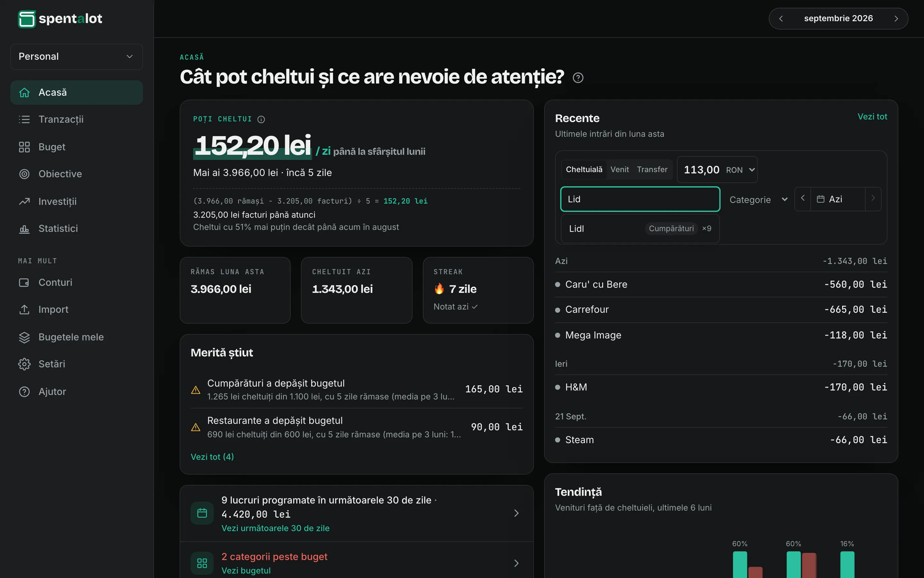Click the Ajutor question mark icon
This screenshot has height=578, width=924.
coord(24,391)
